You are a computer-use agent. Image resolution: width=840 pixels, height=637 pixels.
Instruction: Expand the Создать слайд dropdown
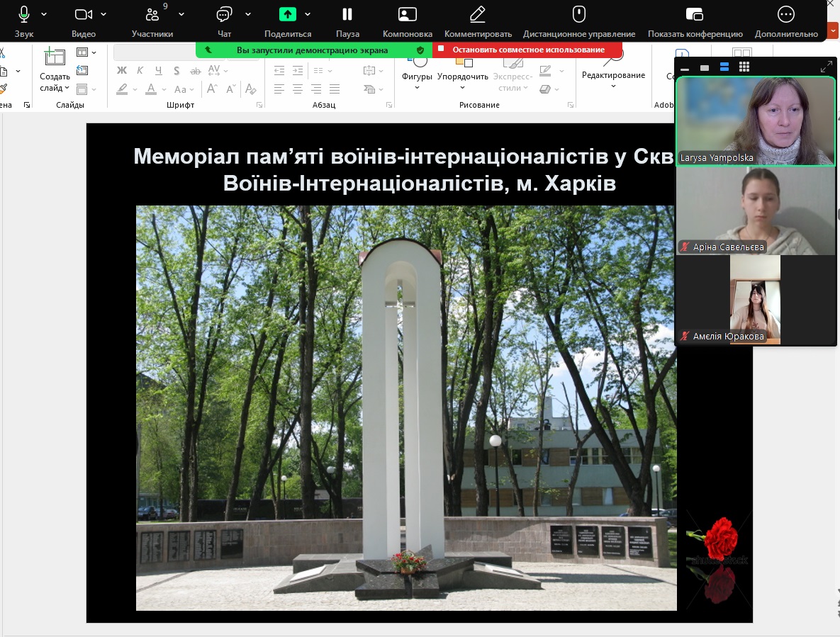click(55, 82)
